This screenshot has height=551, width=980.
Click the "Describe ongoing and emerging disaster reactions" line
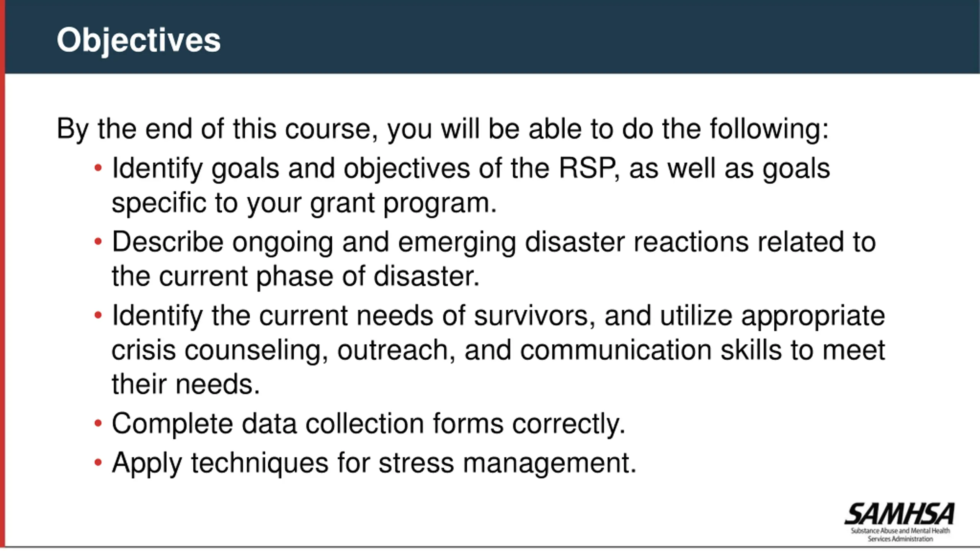click(x=494, y=243)
